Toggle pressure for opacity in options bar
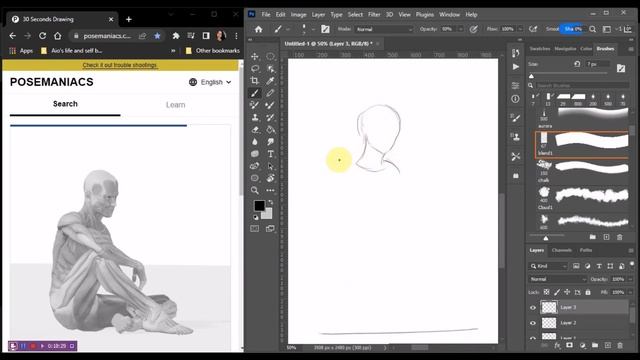The height and width of the screenshot is (360, 640). [473, 29]
